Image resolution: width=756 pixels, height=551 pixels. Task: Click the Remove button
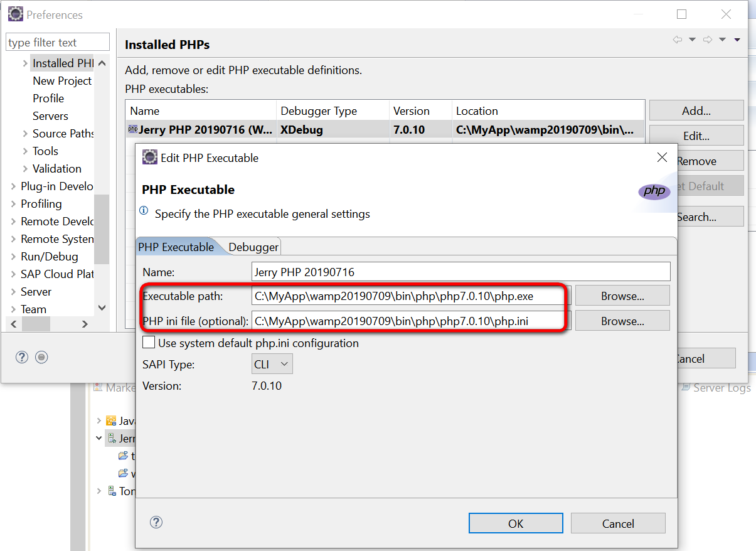tap(696, 161)
